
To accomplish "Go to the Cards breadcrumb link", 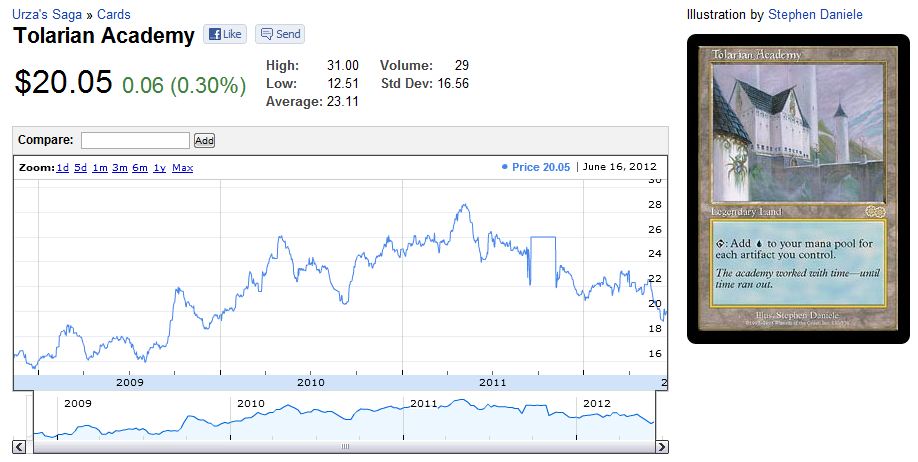I will [114, 15].
